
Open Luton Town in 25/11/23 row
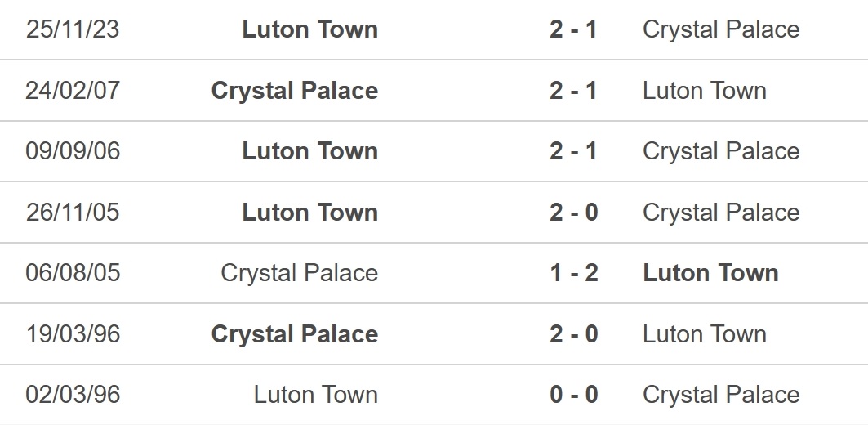310,29
